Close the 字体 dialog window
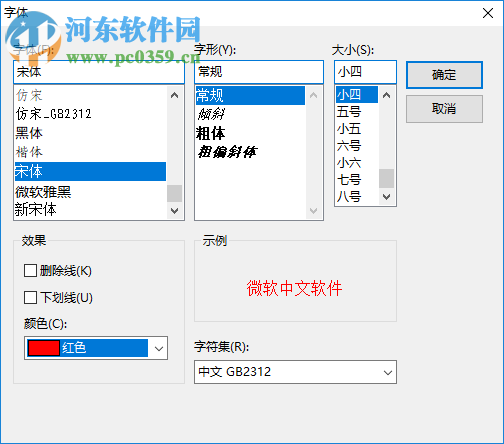The image size is (504, 444). click(x=488, y=13)
